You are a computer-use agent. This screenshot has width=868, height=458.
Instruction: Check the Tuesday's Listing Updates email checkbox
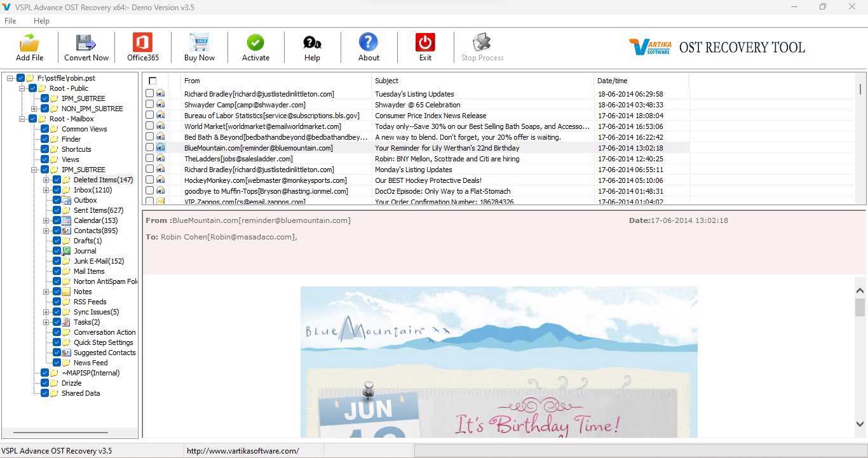point(149,93)
